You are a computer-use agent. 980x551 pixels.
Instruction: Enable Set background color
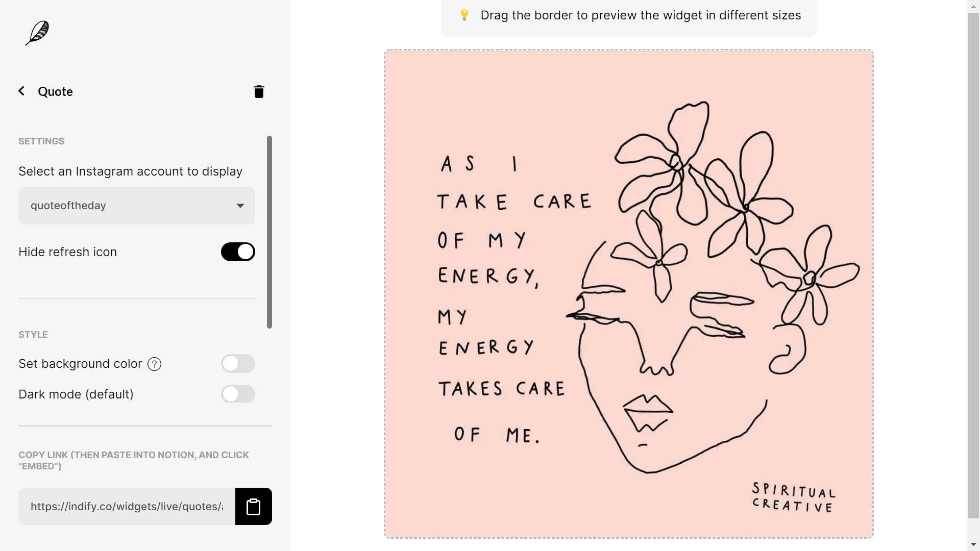[238, 364]
